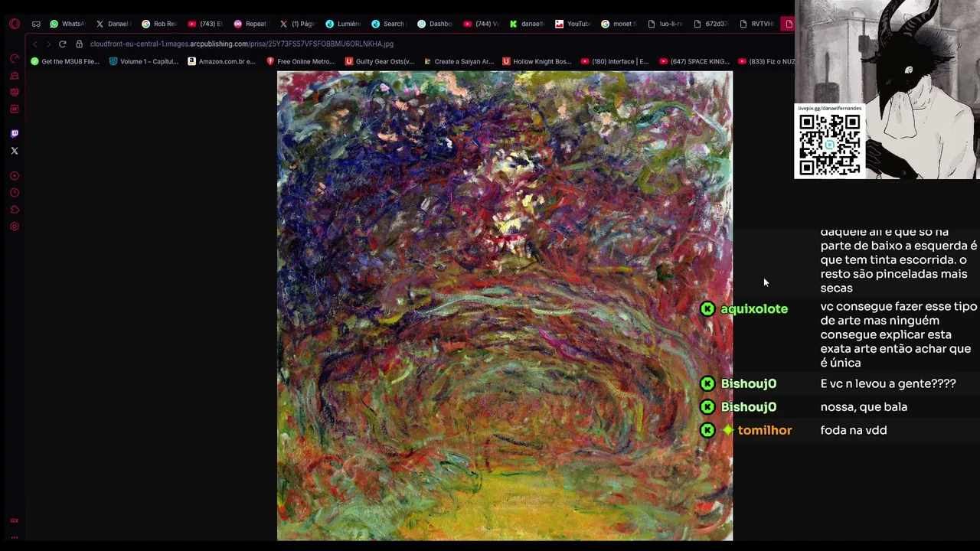Switch to the (744) YouTube tab

[x=481, y=24]
